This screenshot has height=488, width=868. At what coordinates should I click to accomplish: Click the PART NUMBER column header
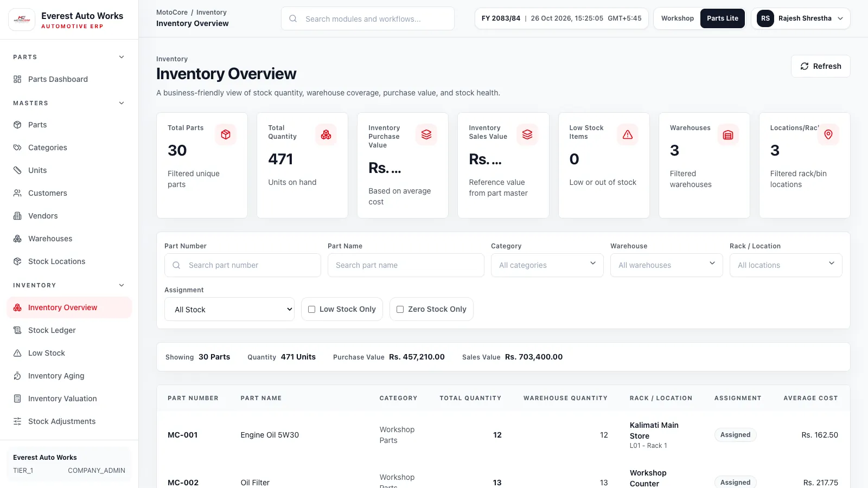click(x=193, y=398)
